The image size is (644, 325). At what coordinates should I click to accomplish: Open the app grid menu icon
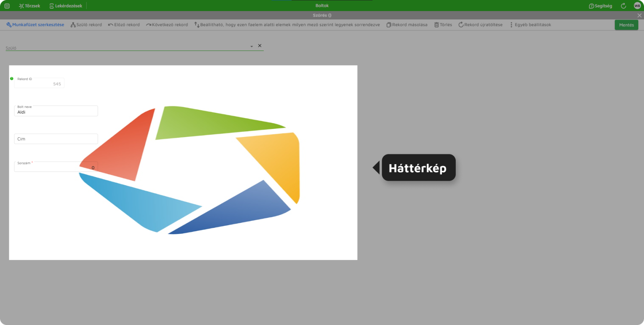tap(7, 6)
